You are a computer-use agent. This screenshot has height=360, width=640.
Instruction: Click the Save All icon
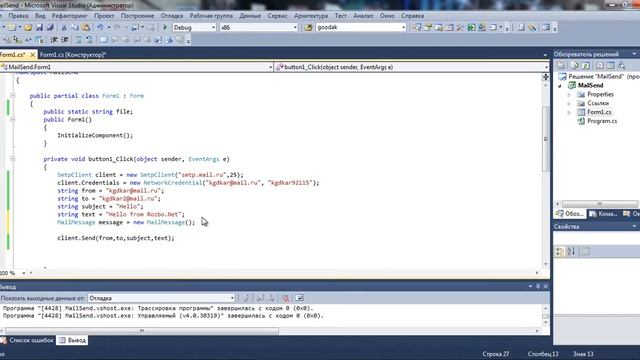tap(50, 27)
